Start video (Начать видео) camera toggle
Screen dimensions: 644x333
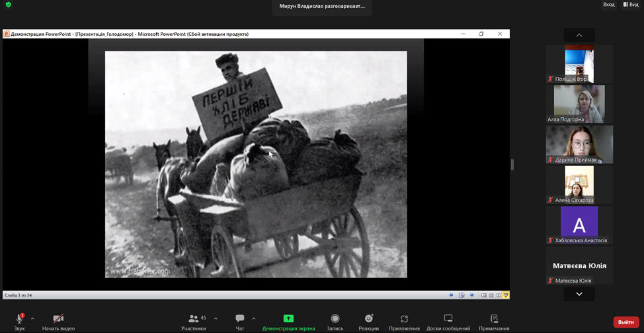pos(58,319)
